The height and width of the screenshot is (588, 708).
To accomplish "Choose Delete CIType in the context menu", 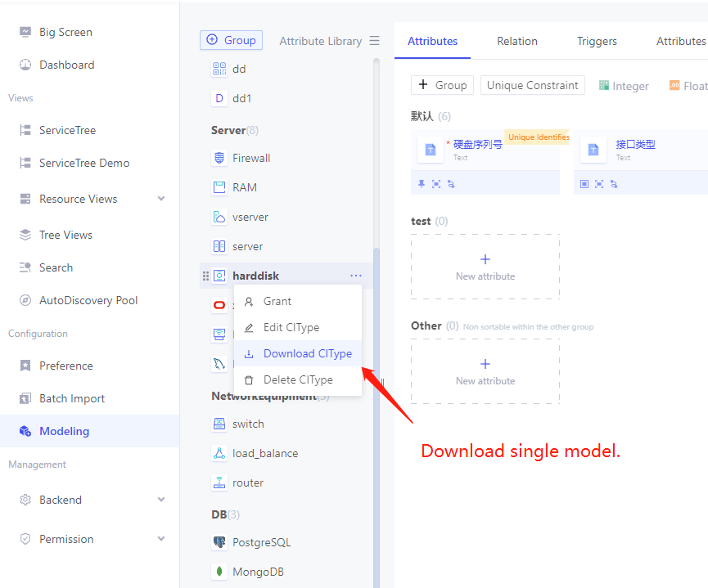I will click(298, 379).
